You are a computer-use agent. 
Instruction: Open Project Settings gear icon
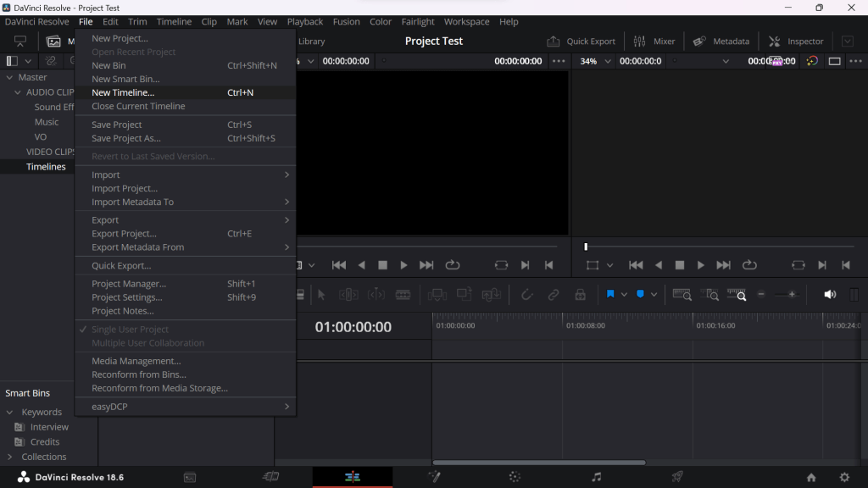point(844,477)
